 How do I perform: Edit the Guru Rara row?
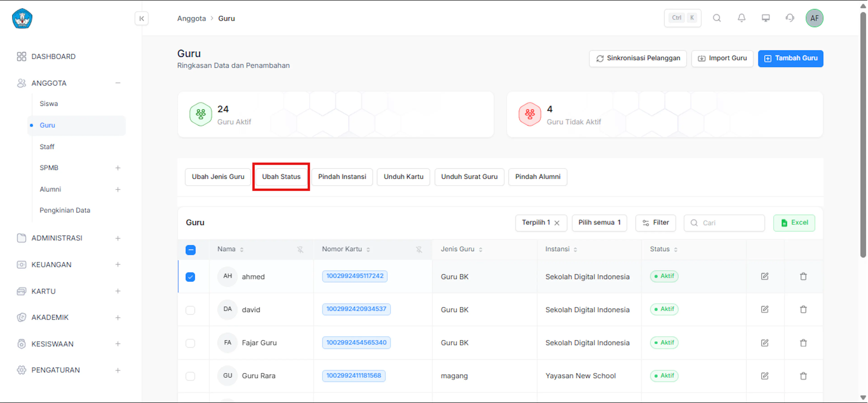[764, 376]
